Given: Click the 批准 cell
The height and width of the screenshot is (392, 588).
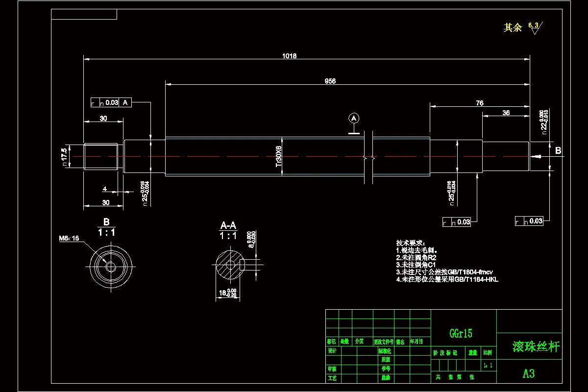Looking at the screenshot, I should point(385,378).
